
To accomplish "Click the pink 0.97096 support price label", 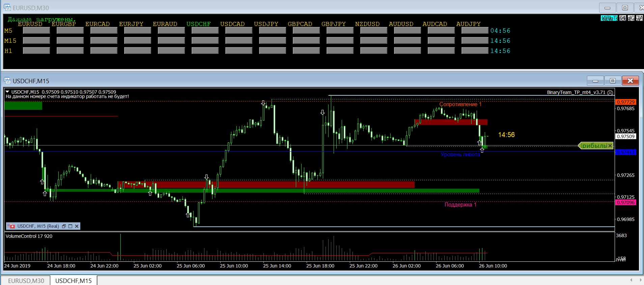I will pos(626,202).
